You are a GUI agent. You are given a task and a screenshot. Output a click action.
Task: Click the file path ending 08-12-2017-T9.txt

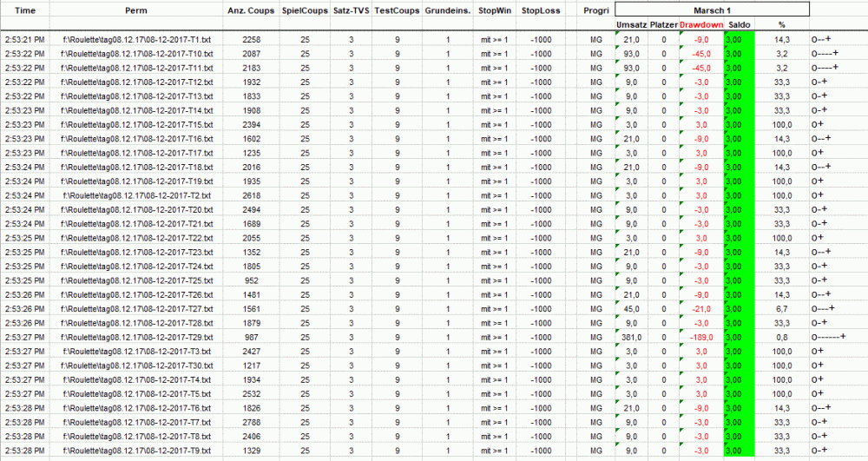[x=137, y=451]
